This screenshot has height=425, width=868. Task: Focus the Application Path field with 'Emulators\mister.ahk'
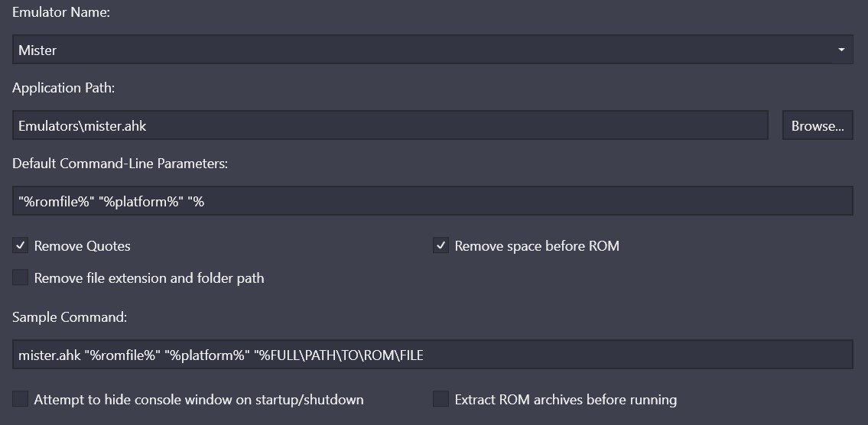coord(390,125)
